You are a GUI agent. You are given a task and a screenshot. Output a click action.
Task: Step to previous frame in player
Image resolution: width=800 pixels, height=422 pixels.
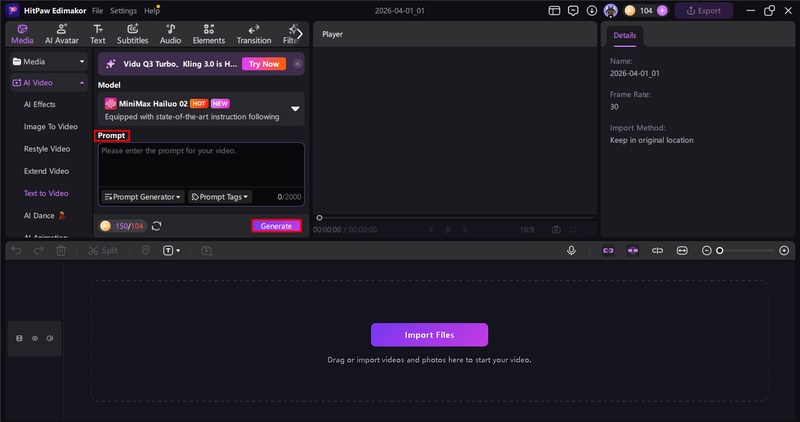pyautogui.click(x=432, y=230)
